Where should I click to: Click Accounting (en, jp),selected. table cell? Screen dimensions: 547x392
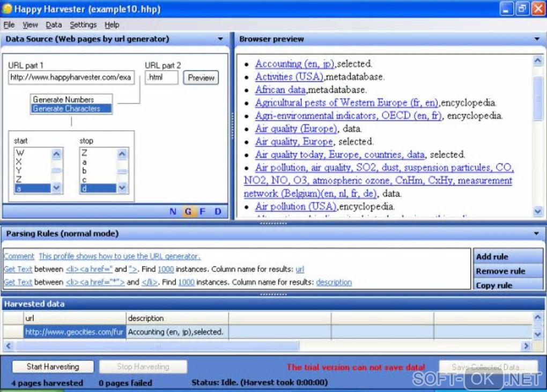point(177,331)
